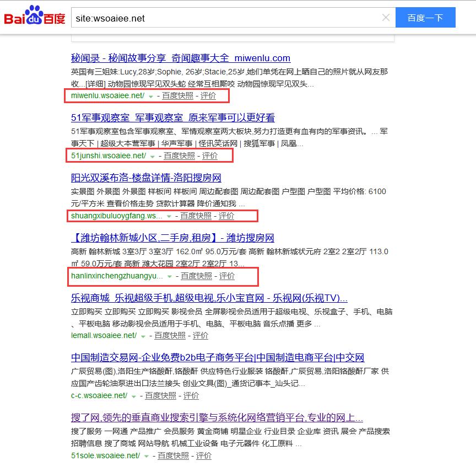
Task: Click 评价 for shuangxibuluoygfang result
Action: (x=226, y=216)
